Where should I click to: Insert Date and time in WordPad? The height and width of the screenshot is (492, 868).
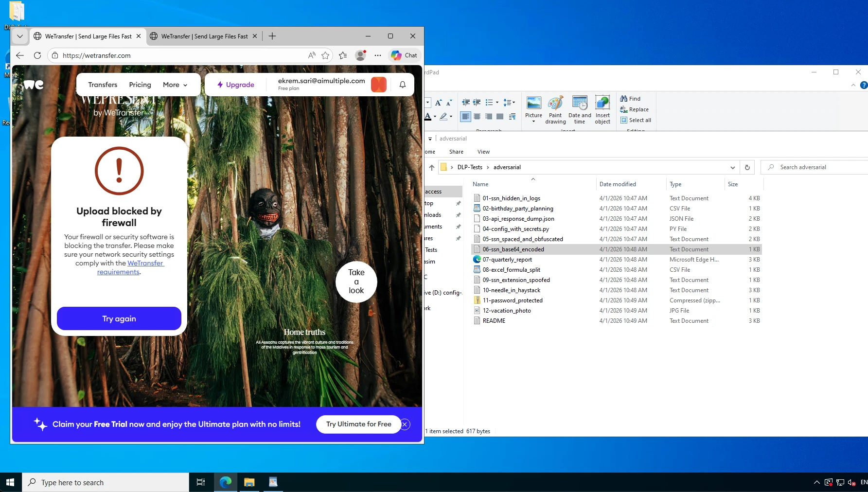580,109
